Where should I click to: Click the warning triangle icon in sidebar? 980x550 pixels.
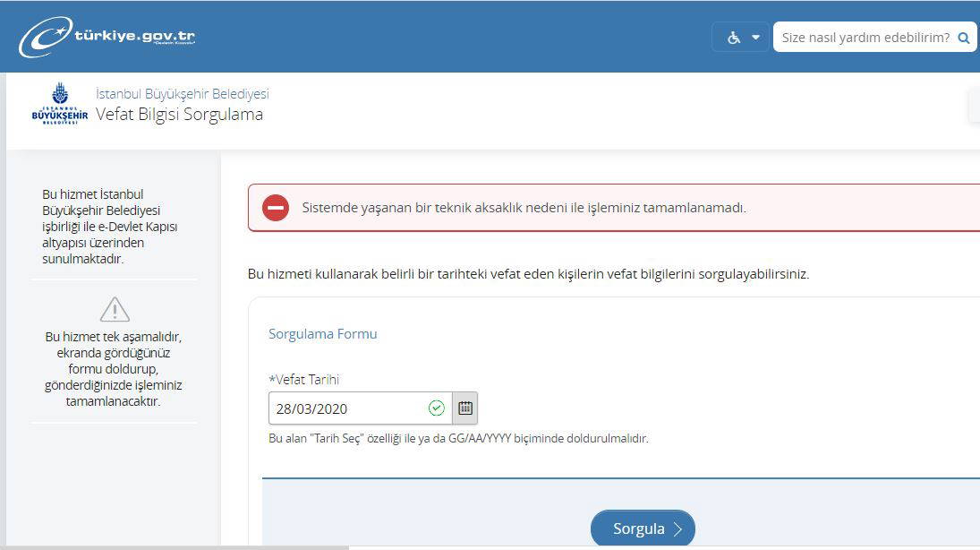[x=115, y=310]
